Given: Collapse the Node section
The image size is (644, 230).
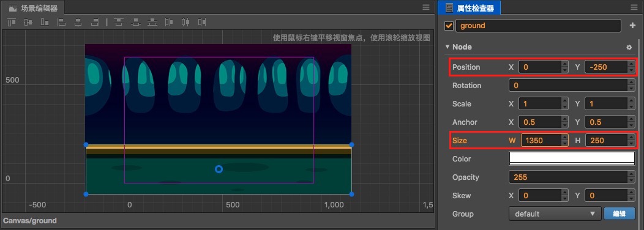Looking at the screenshot, I should [x=447, y=47].
